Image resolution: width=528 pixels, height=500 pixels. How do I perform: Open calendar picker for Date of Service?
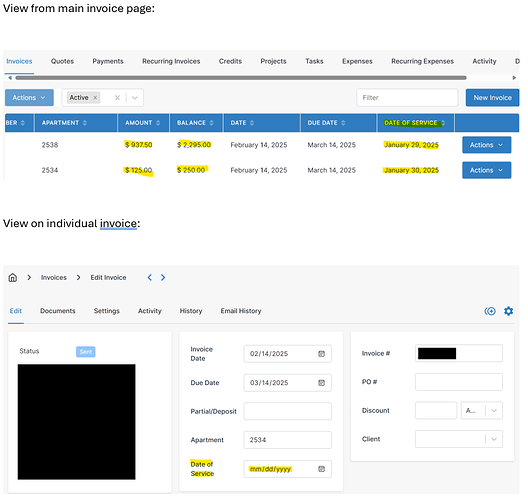click(322, 469)
